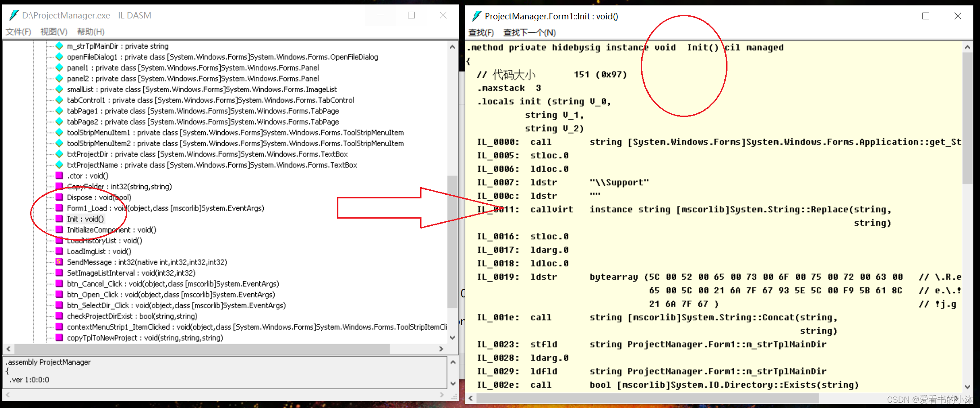Click the '.maxstack 3' line in IL code
This screenshot has height=408, width=980.
[509, 88]
